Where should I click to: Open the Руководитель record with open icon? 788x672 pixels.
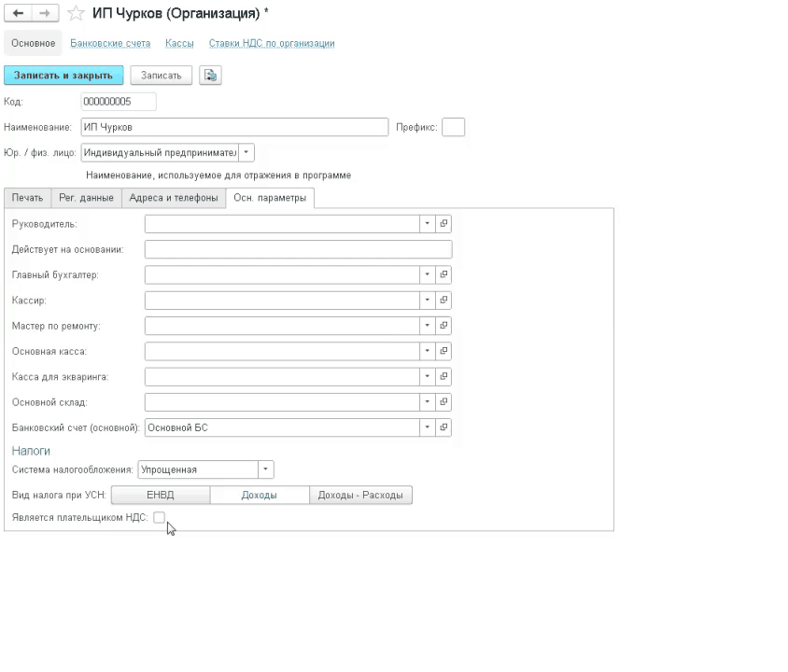pos(444,224)
